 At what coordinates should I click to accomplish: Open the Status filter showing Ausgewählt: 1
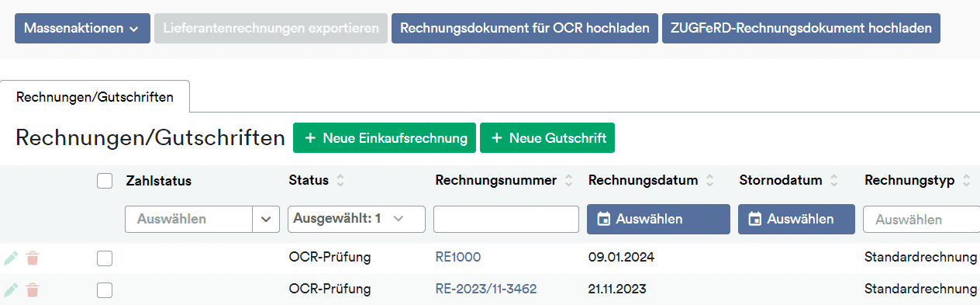click(x=357, y=219)
